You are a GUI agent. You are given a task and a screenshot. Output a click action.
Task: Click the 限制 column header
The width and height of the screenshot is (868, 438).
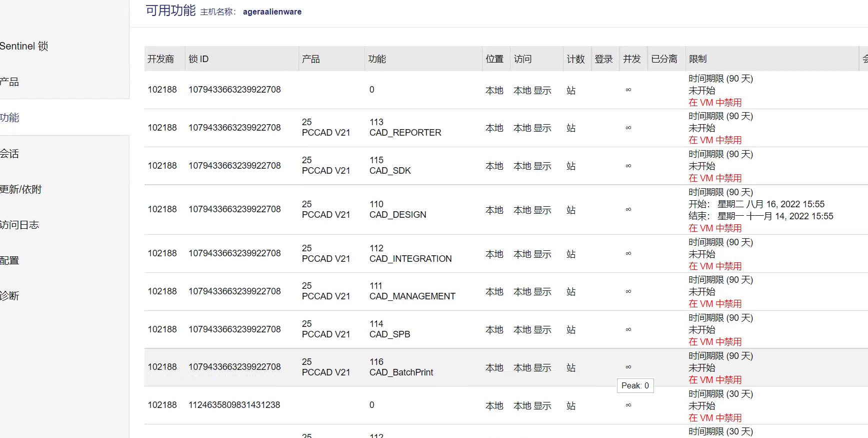click(x=697, y=59)
